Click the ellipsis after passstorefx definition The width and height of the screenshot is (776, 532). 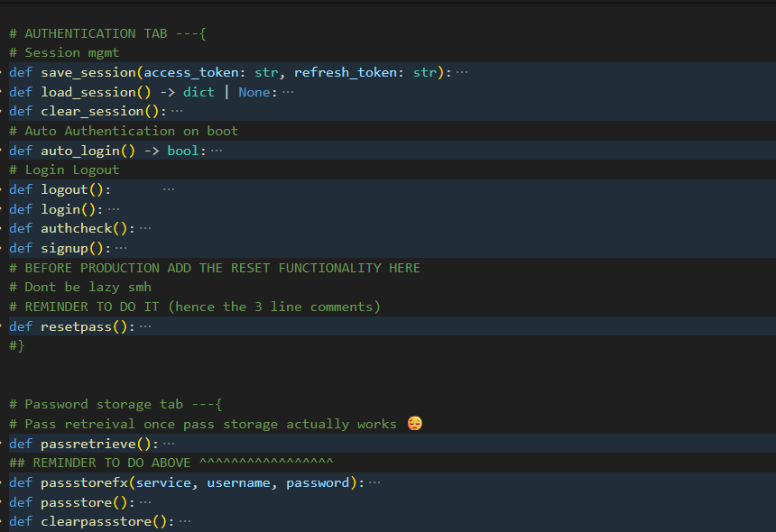coord(374,482)
